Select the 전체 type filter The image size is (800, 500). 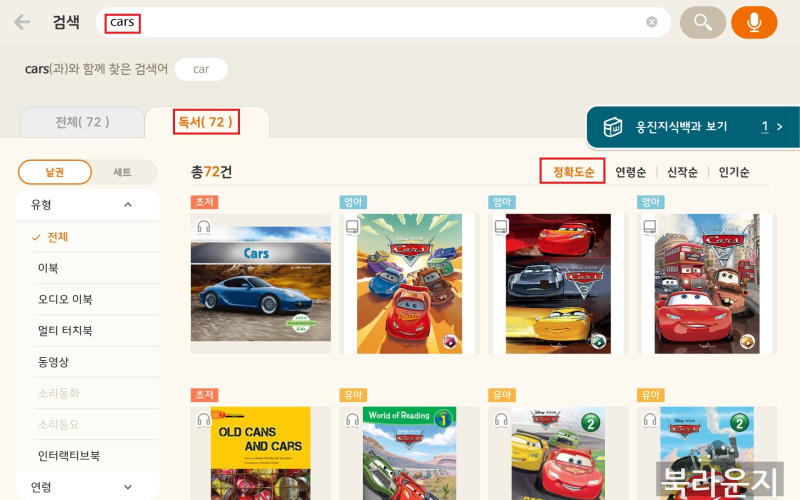coord(58,237)
